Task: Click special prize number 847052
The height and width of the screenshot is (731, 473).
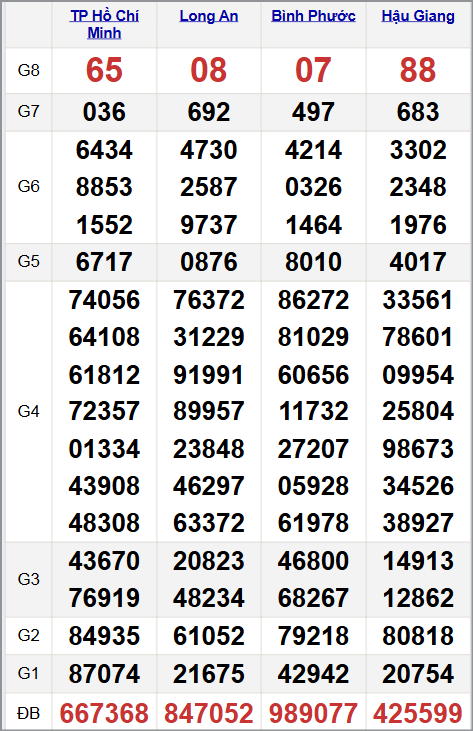Action: tap(209, 713)
